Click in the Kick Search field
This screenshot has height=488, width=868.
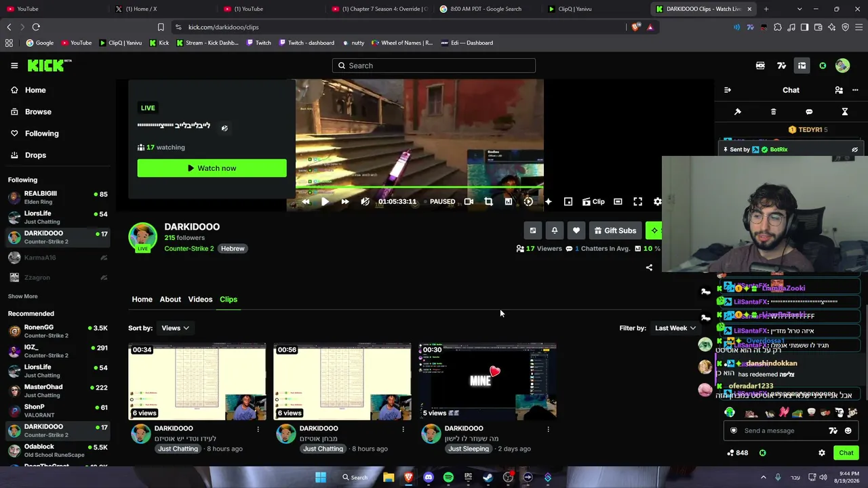pyautogui.click(x=434, y=66)
